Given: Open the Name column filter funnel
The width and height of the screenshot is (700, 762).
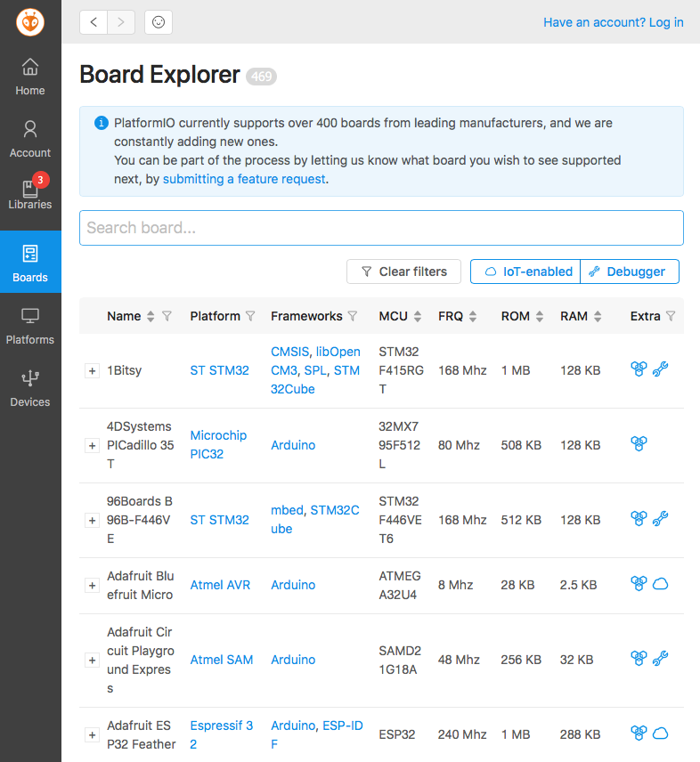Looking at the screenshot, I should [167, 316].
